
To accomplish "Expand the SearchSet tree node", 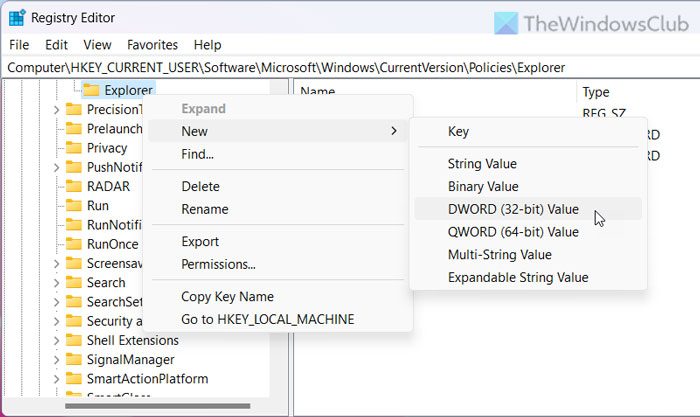I will (x=56, y=302).
